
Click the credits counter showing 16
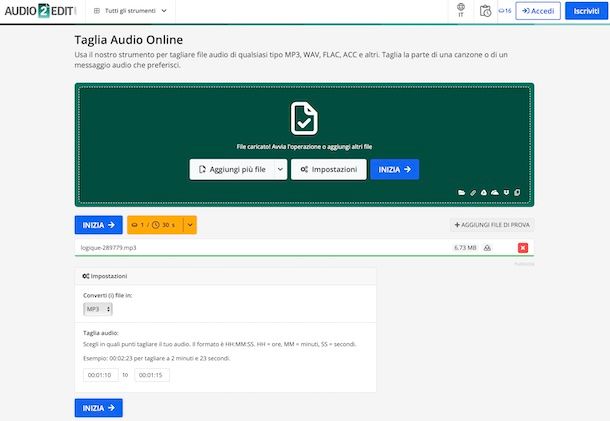[505, 11]
